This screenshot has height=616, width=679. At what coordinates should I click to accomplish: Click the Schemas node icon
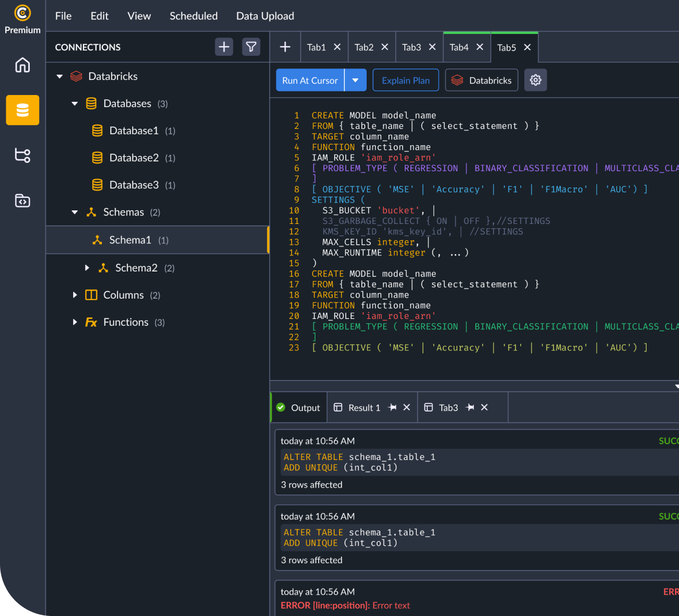91,212
